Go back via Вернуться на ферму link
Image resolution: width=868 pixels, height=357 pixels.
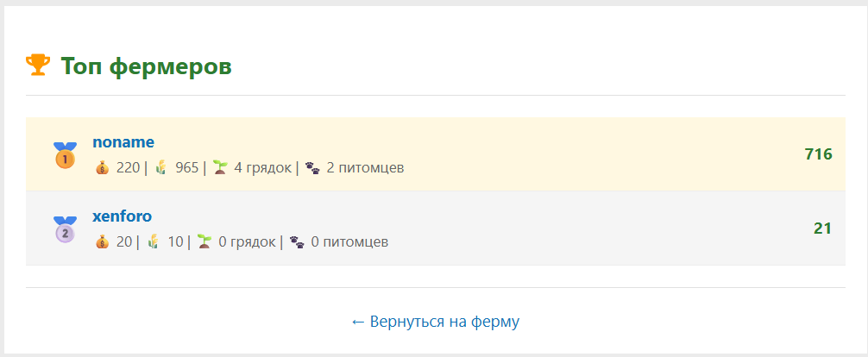[435, 322]
